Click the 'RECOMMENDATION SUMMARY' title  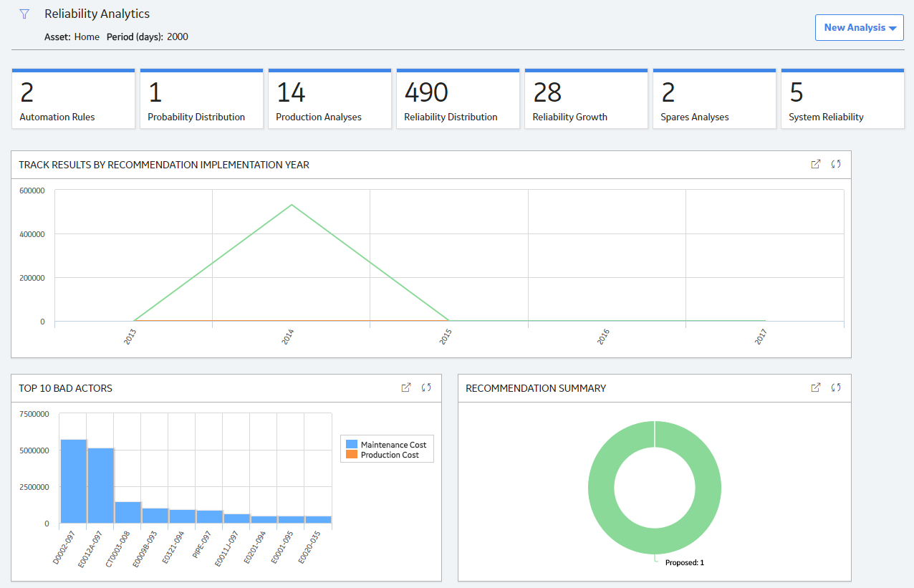[x=536, y=388]
